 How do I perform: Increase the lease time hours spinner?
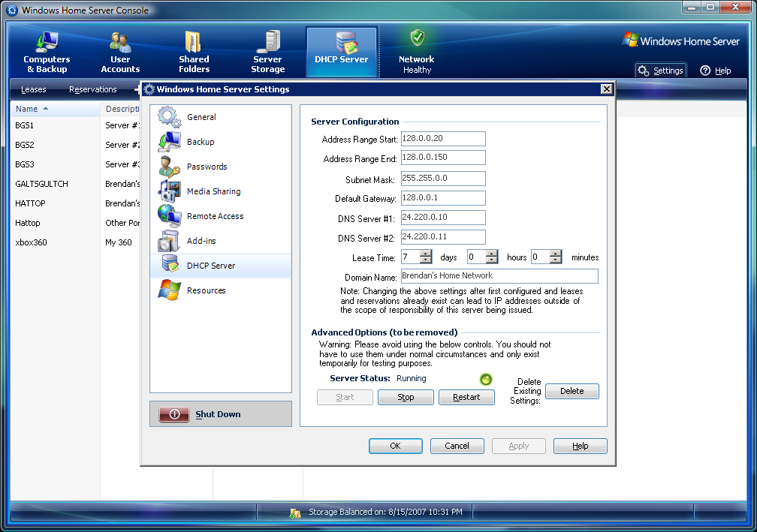(x=491, y=254)
